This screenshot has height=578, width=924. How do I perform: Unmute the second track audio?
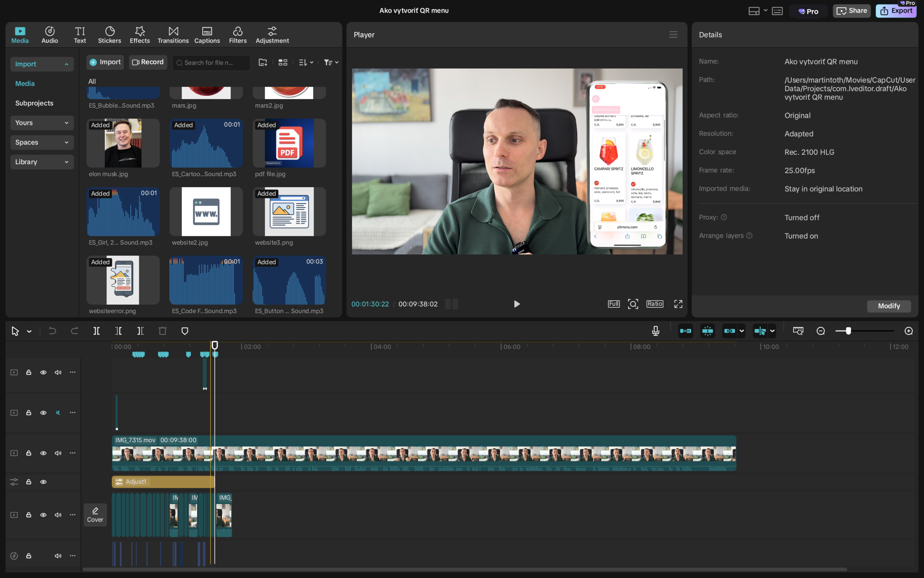click(58, 413)
